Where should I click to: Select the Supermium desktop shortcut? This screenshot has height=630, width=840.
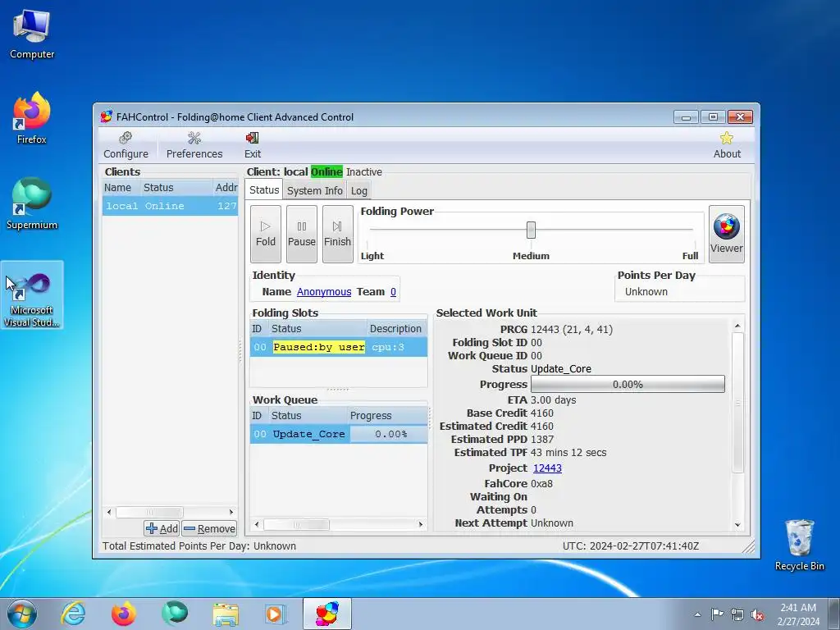click(x=32, y=204)
